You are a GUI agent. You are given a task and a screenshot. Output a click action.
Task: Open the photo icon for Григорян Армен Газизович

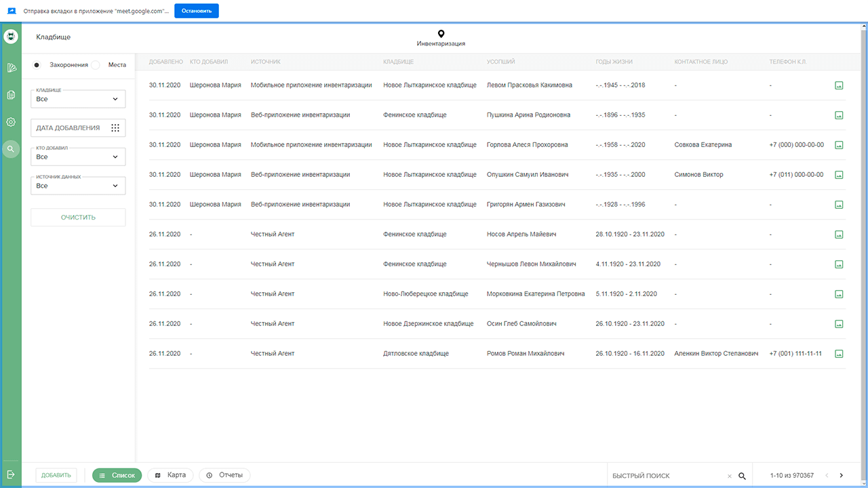click(839, 205)
